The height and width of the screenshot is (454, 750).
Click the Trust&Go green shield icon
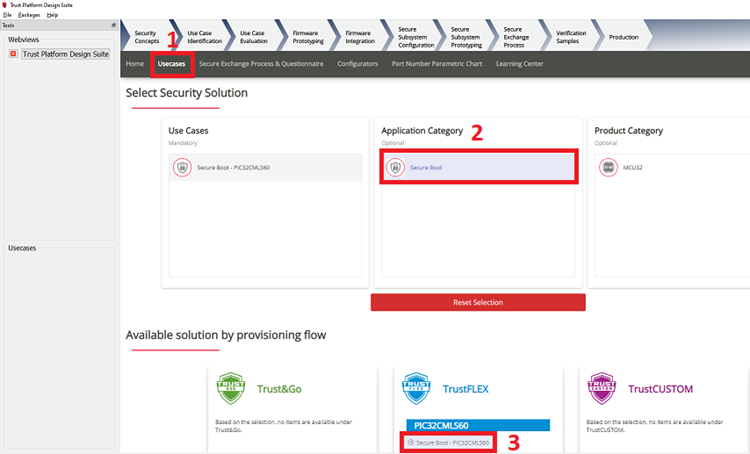(231, 388)
